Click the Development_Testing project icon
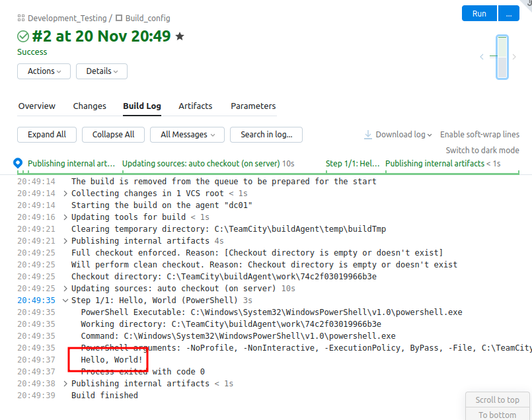This screenshot has height=420, width=532. [x=21, y=18]
